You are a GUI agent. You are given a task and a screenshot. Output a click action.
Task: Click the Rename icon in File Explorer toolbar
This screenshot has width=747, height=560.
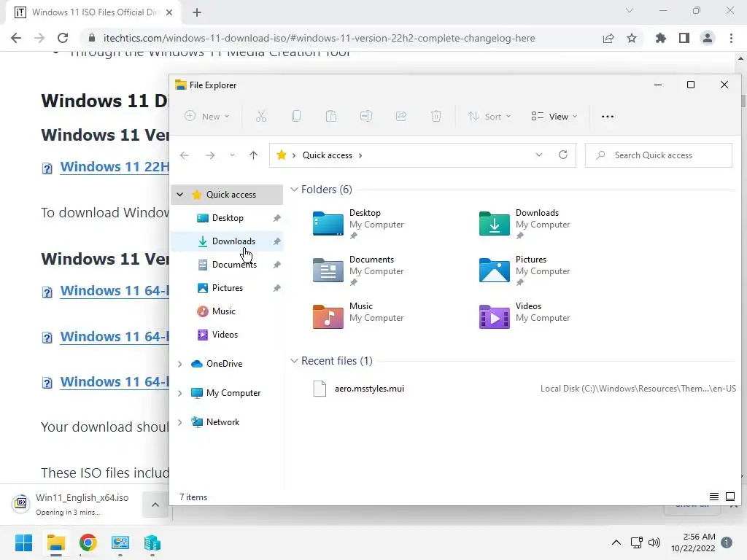click(366, 116)
